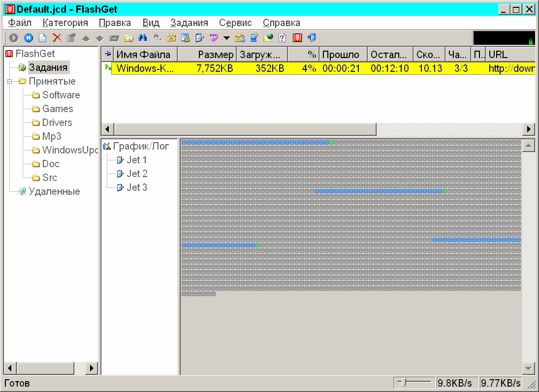Viewport: 539px width, 392px height.
Task: Click the download list horizontal scrollbar thumb
Action: [245, 129]
